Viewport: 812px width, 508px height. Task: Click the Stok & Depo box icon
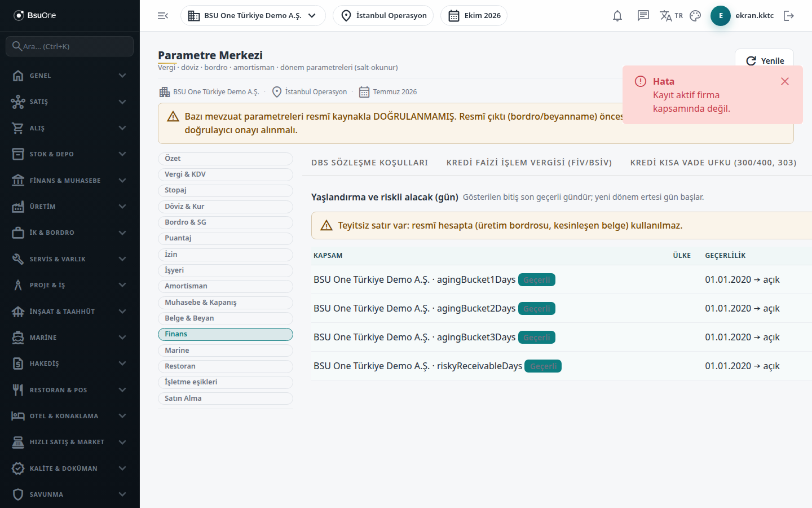[x=18, y=154]
